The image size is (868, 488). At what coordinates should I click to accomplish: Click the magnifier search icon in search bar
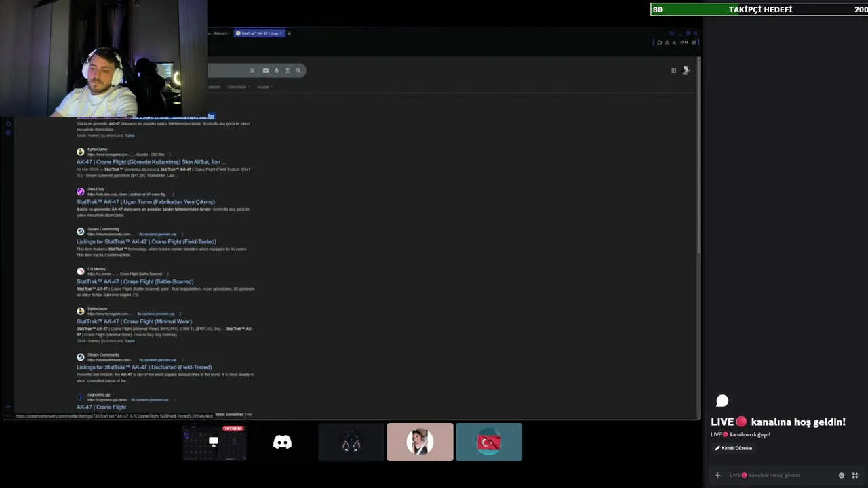pos(298,70)
